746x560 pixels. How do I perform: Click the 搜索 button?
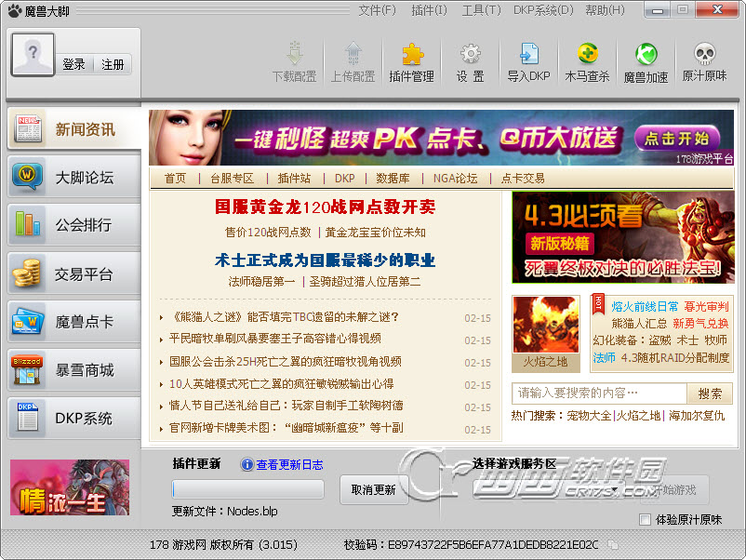[x=710, y=393]
